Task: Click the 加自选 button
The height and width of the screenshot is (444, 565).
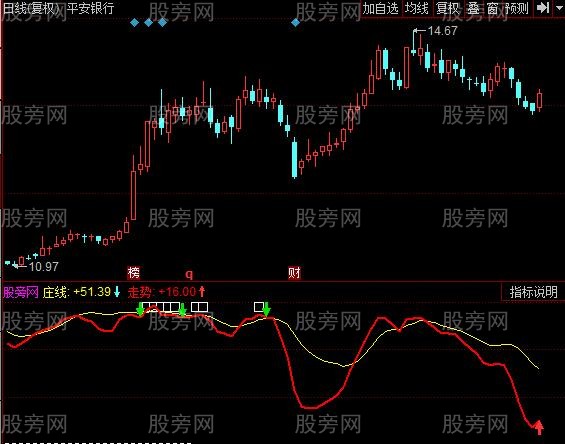Action: (381, 9)
